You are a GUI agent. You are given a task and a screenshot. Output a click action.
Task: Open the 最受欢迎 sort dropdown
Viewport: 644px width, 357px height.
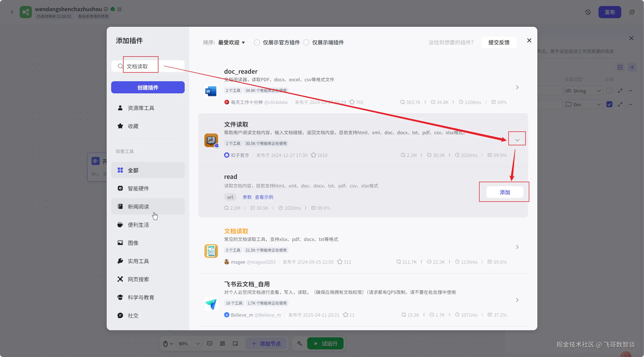pos(231,42)
